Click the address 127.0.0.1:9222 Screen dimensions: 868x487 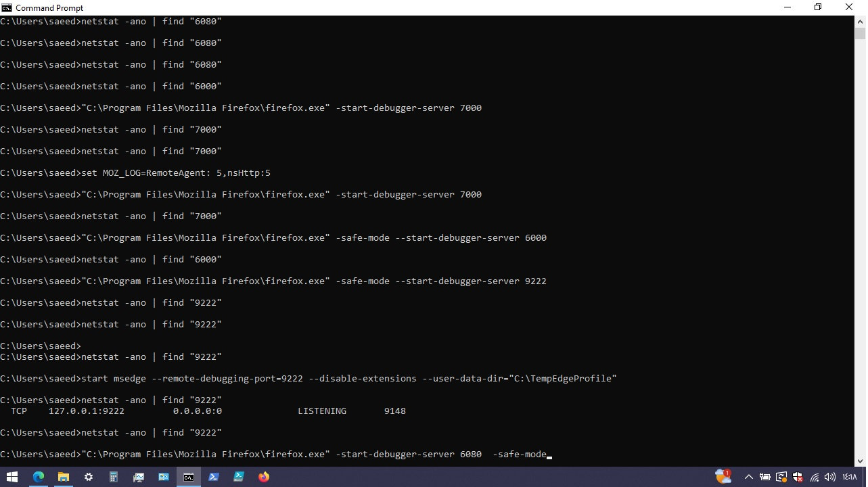pos(87,411)
